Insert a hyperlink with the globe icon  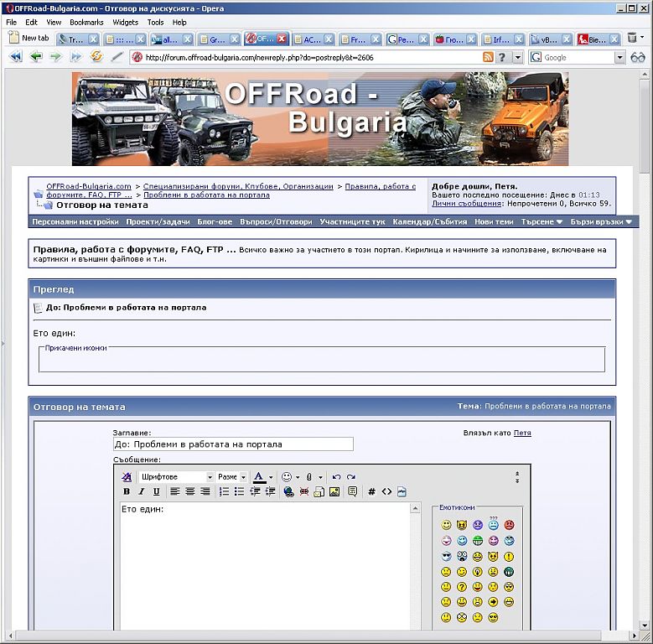(x=288, y=491)
